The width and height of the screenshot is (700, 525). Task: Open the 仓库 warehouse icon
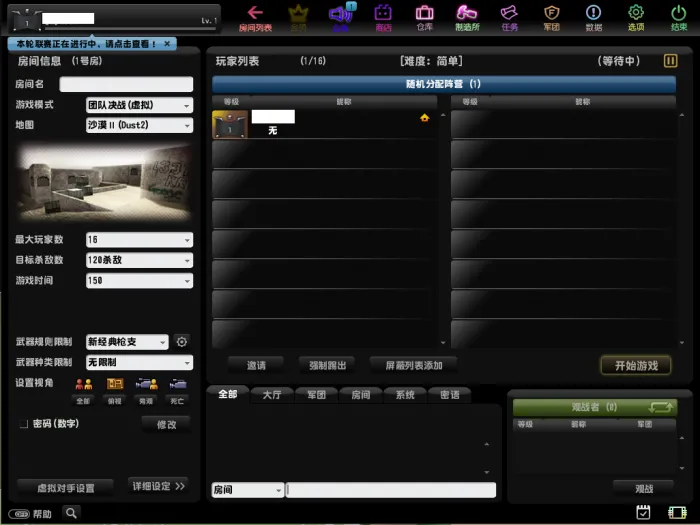[424, 13]
